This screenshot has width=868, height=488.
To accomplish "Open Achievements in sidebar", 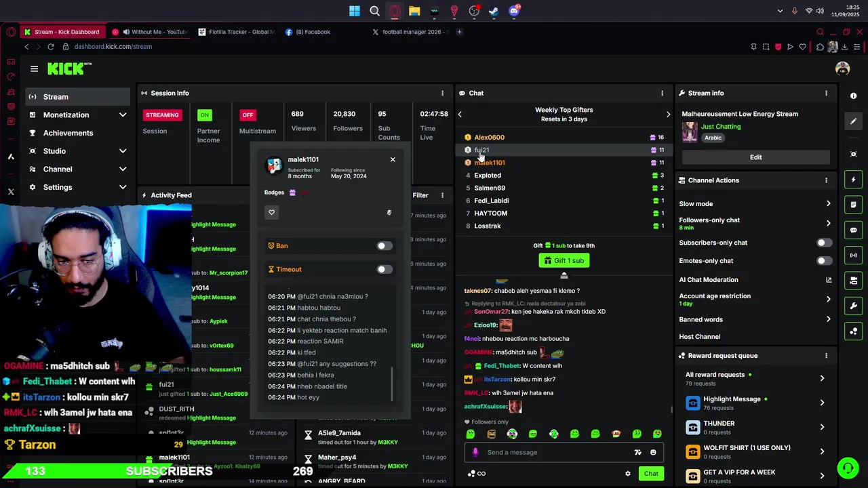I will [77, 133].
